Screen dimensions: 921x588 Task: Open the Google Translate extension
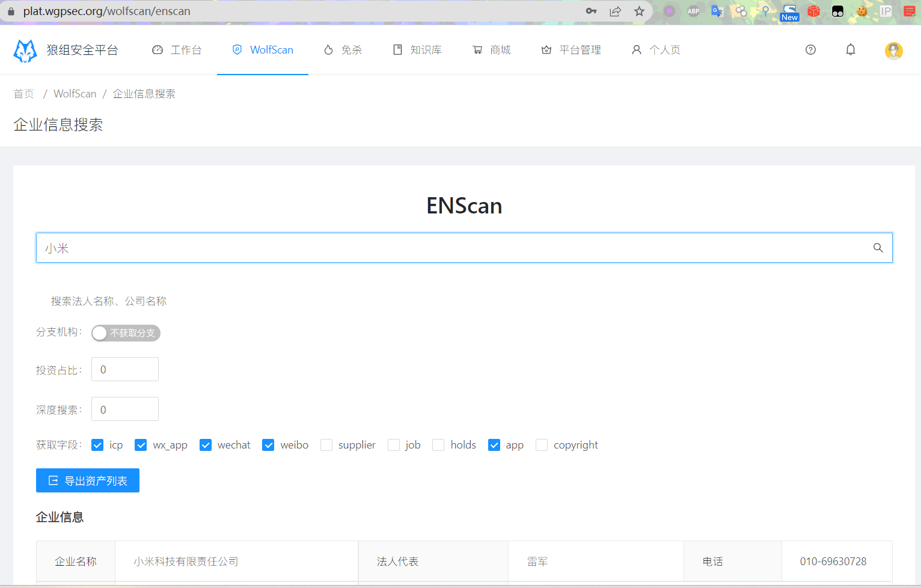click(x=717, y=11)
